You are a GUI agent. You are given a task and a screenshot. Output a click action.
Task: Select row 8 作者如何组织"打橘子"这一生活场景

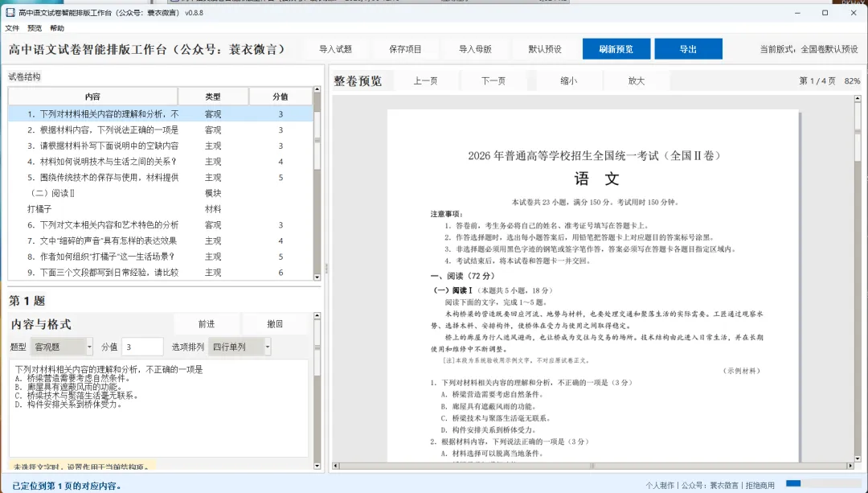click(x=161, y=257)
